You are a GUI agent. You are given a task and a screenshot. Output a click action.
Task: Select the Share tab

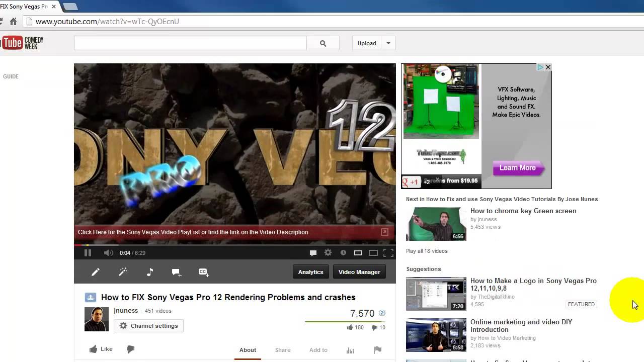click(283, 350)
